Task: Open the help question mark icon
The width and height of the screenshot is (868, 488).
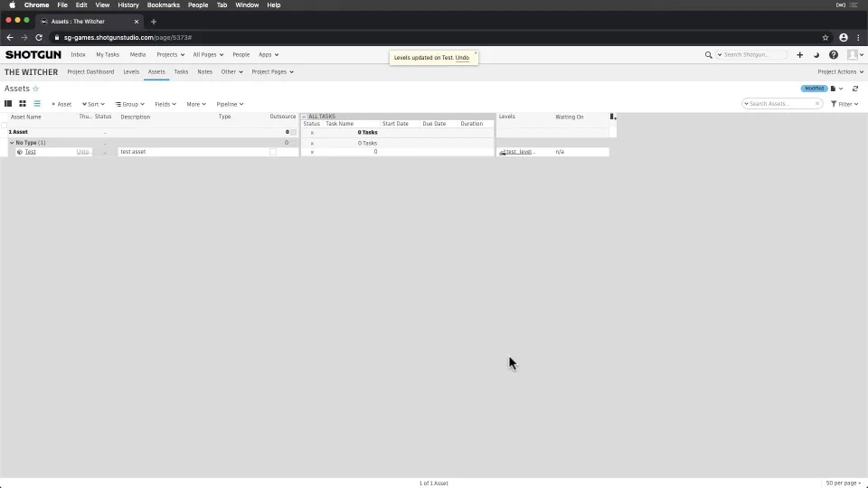Action: coord(834,55)
